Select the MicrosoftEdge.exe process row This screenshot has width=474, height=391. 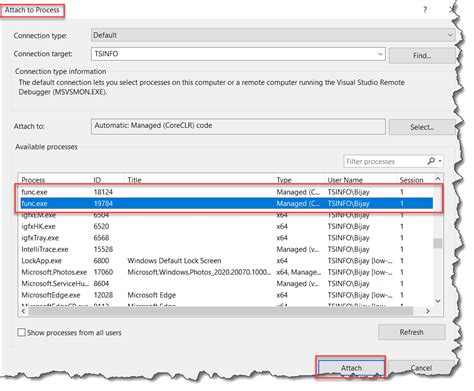point(227,295)
